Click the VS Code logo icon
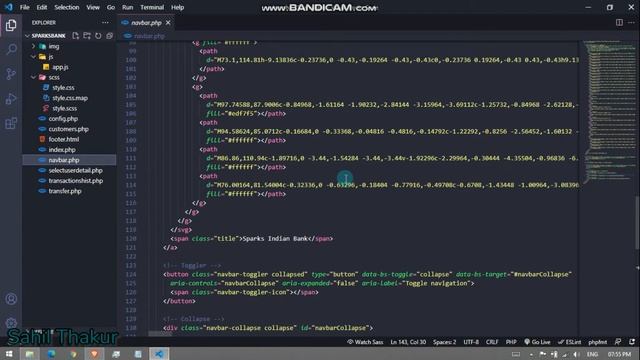Screen dimensions: 640x360 click(x=9, y=7)
